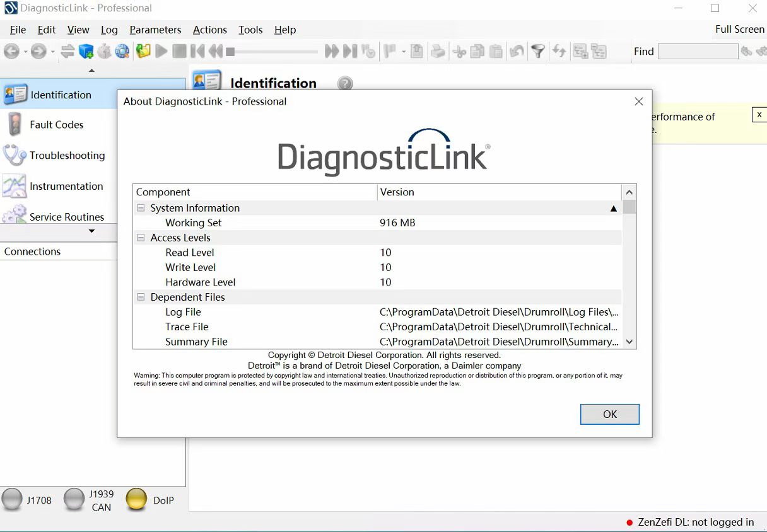Click the Print toolbar icon
767x532 pixels.
(437, 52)
